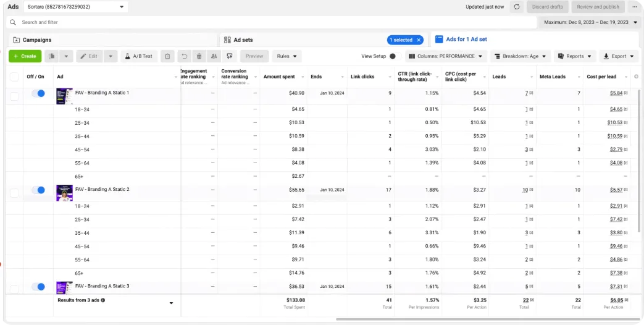
Task: Open the dropdown arrow next to Edit
Action: [x=111, y=56]
